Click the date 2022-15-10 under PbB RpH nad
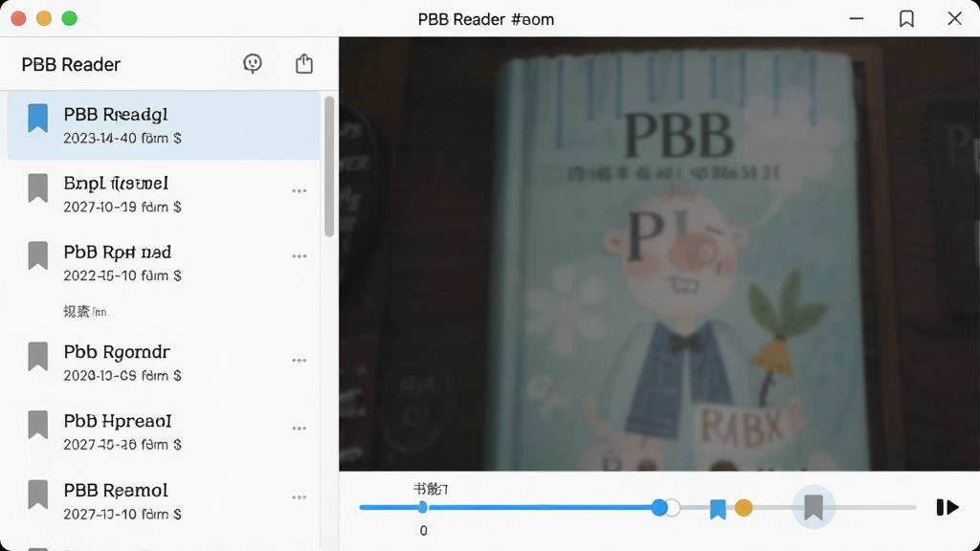980x551 pixels. pyautogui.click(x=122, y=275)
